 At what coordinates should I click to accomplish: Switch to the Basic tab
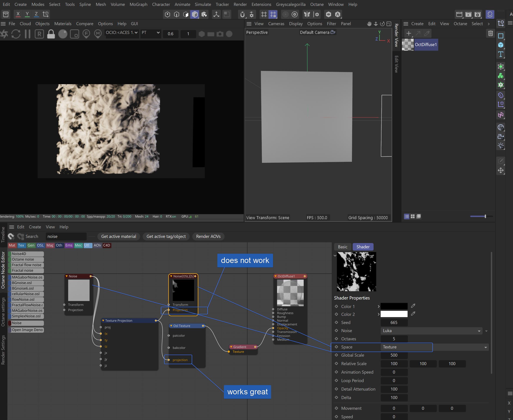click(x=342, y=247)
